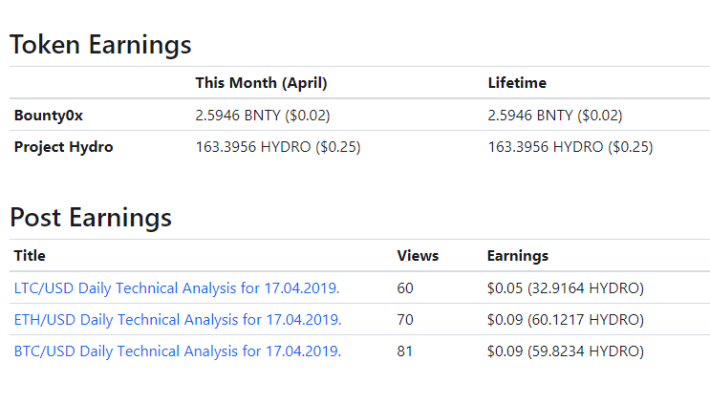710x404 pixels.
Task: Select the Bounty0x token row label
Action: pyautogui.click(x=48, y=115)
